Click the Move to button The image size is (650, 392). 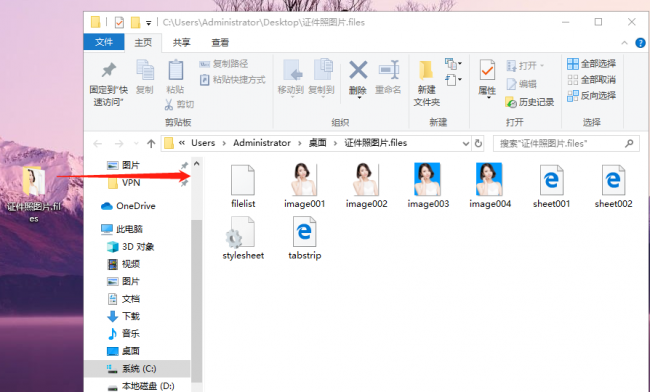[291, 78]
